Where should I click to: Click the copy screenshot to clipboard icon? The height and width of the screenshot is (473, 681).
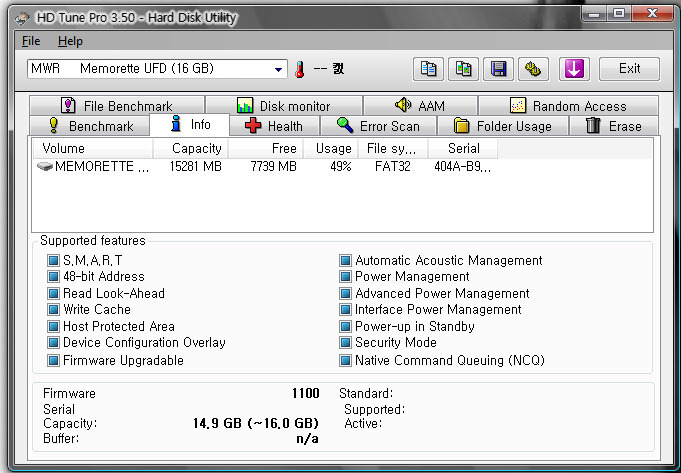(x=463, y=69)
